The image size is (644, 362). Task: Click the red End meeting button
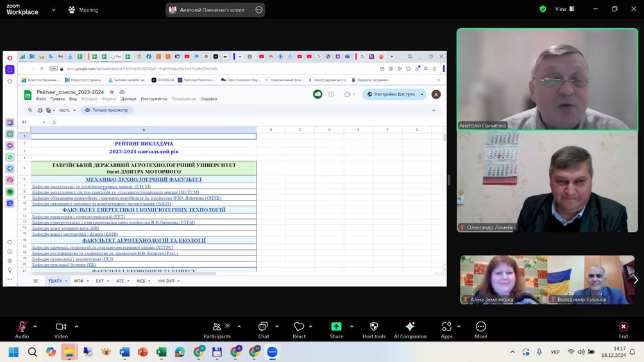click(623, 327)
